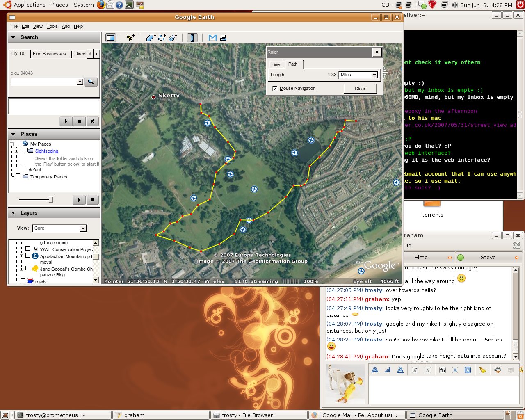Click the Add Polygon icon
Viewport: 525px width, 420px height.
[151, 38]
